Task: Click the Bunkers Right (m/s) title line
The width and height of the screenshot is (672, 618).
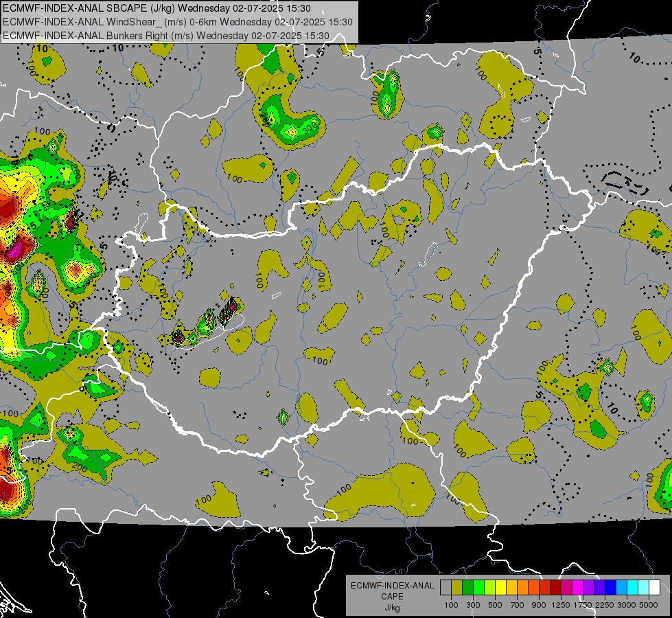Action: click(166, 36)
